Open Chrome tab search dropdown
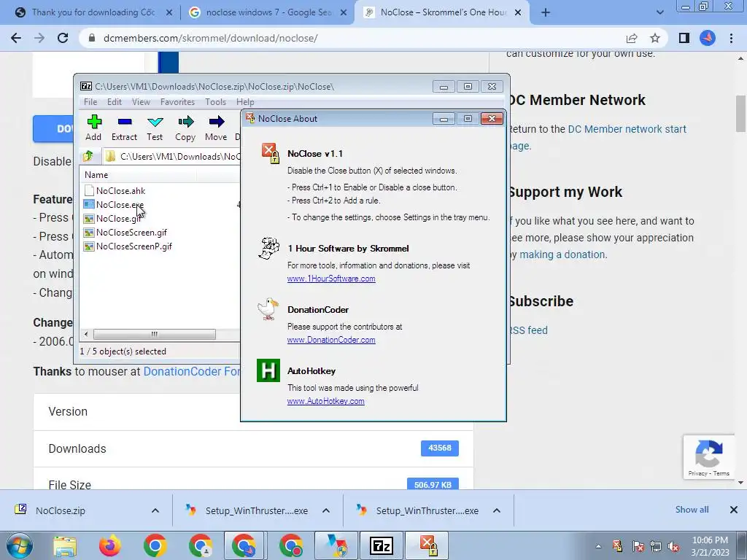This screenshot has width=747, height=560. [659, 12]
